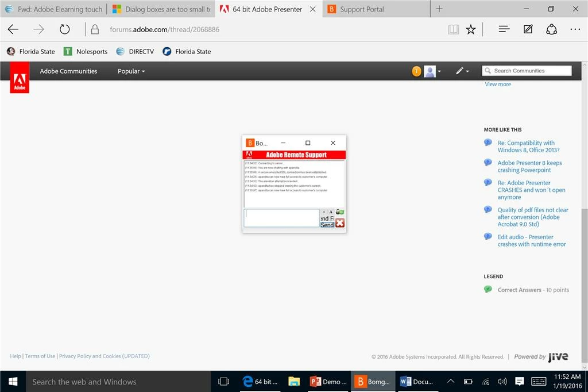Open the user avatar menu in header
This screenshot has width=588, height=392.
tap(432, 71)
